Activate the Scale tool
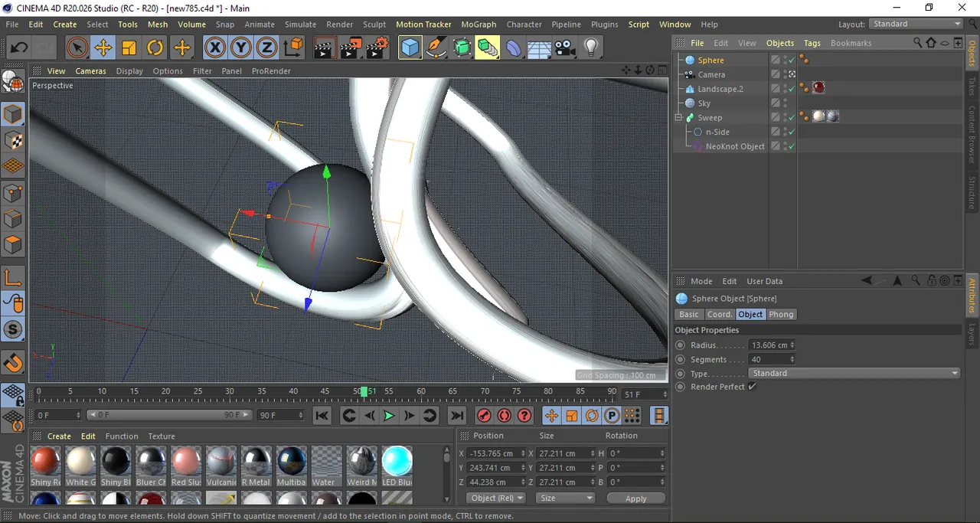The image size is (980, 523). (x=129, y=48)
